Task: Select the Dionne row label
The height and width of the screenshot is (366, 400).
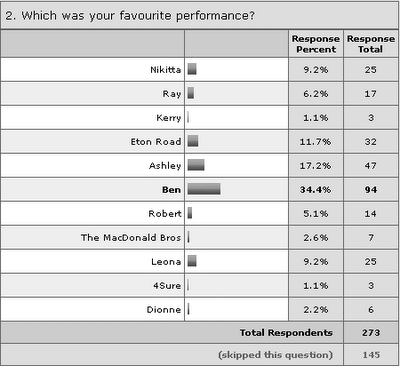Action: 164,310
